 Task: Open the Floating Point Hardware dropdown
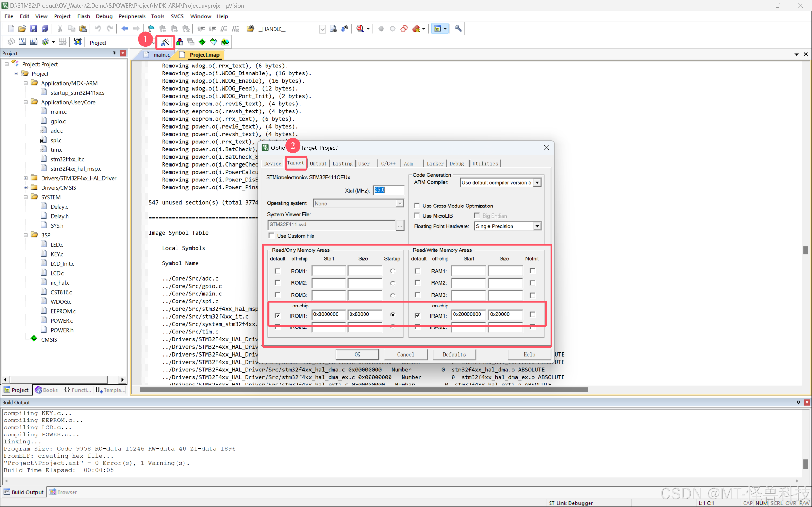point(537,226)
